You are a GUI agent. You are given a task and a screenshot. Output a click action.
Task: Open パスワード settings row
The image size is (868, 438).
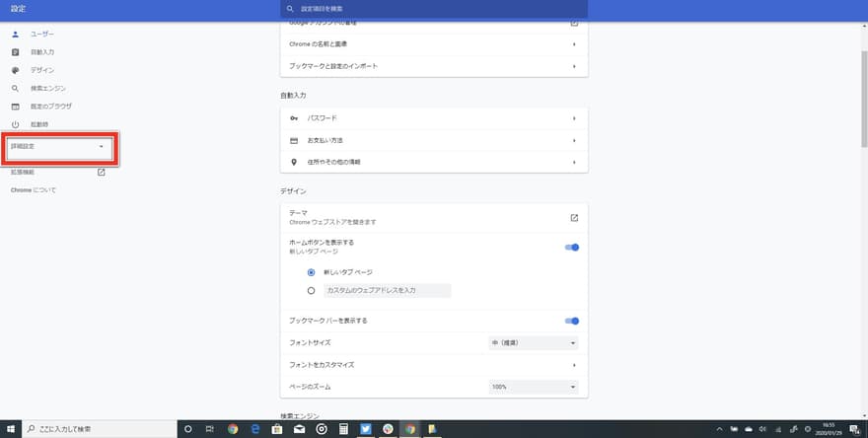click(434, 118)
